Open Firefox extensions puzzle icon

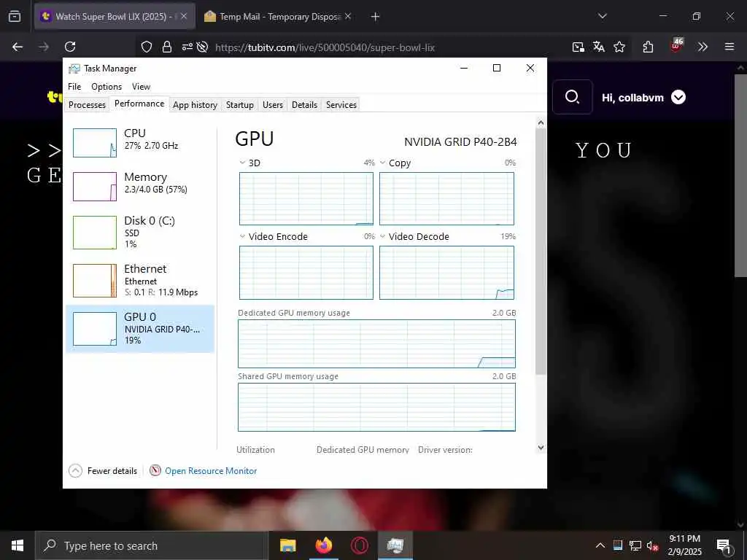tap(648, 47)
